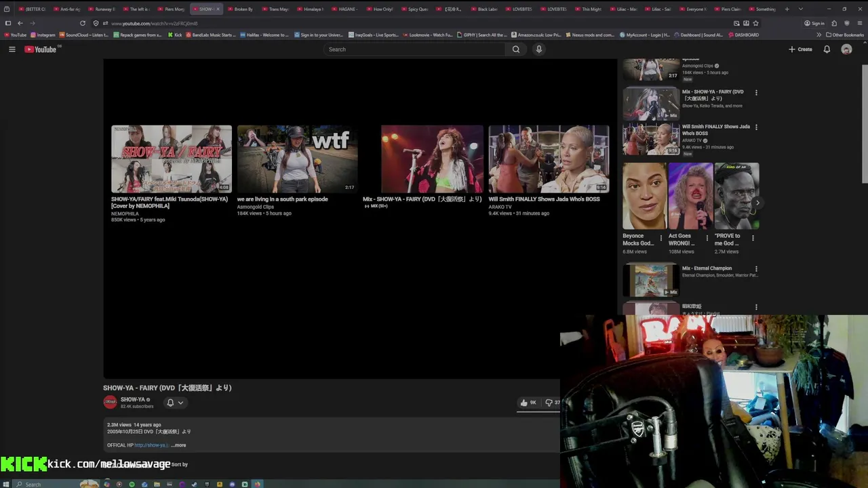The image size is (868, 488).
Task: Open the YouTube hamburger guide menu
Action: [12, 49]
